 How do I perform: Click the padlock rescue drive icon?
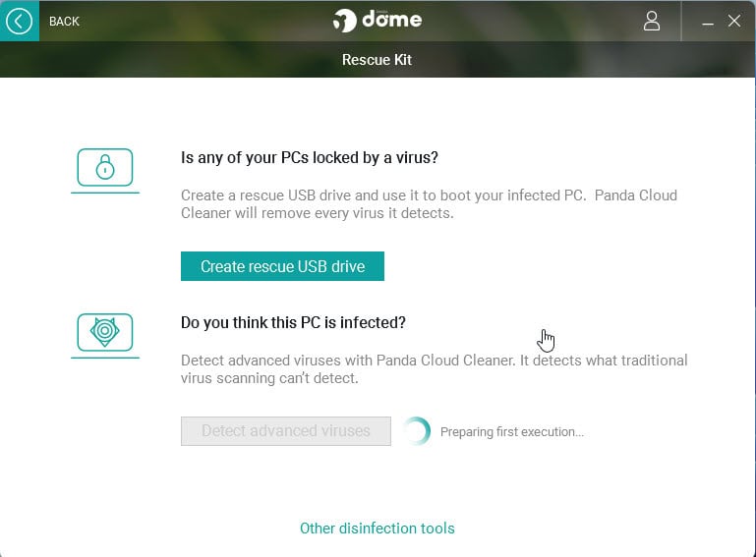coord(105,167)
